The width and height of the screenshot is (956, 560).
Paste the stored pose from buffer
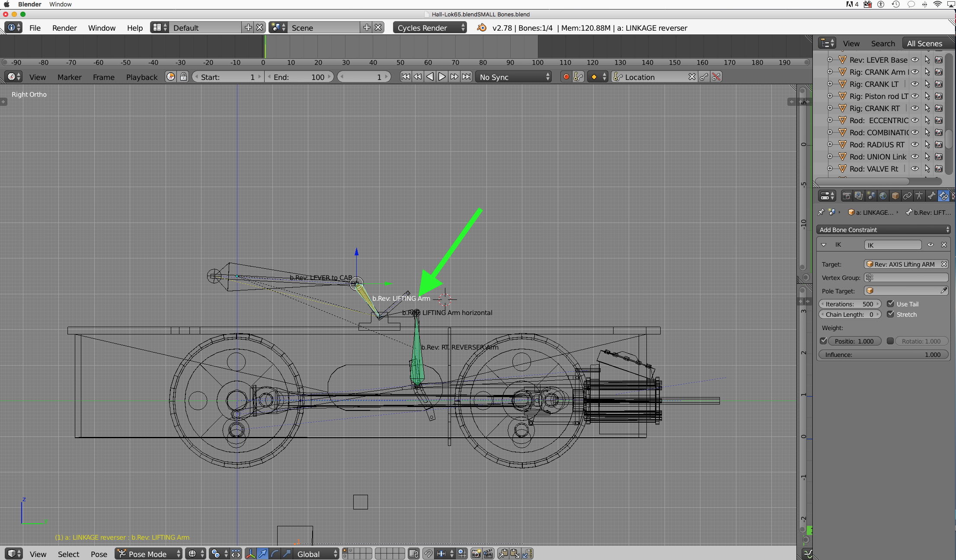[x=515, y=554]
